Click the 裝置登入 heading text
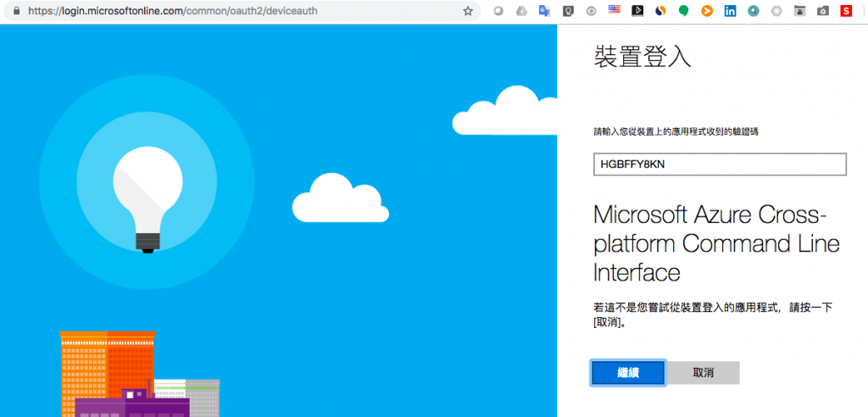The image size is (868, 417). click(643, 57)
